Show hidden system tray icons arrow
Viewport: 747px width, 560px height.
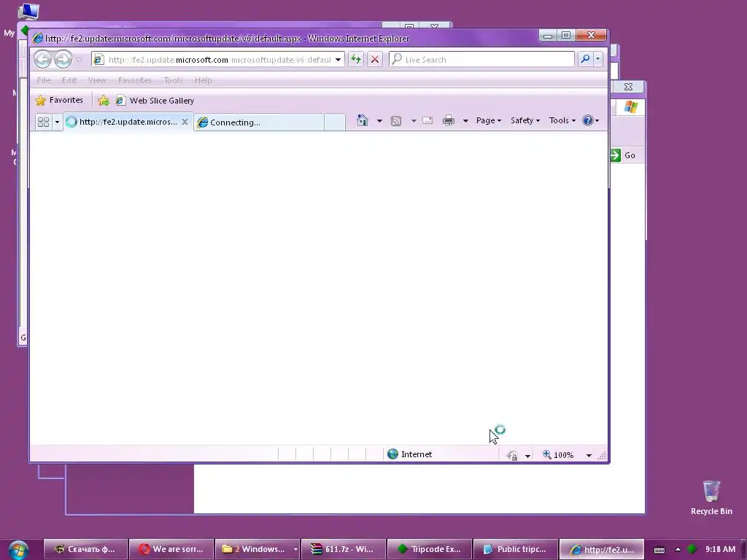(x=678, y=550)
